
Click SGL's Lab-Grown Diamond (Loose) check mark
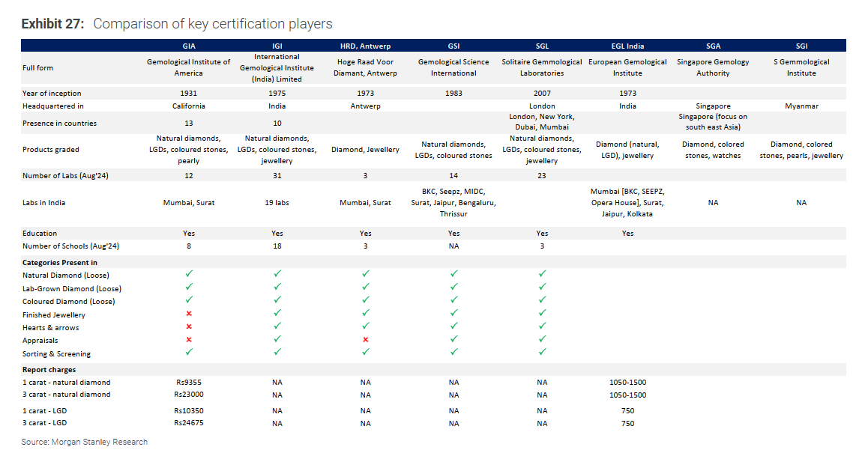(543, 287)
